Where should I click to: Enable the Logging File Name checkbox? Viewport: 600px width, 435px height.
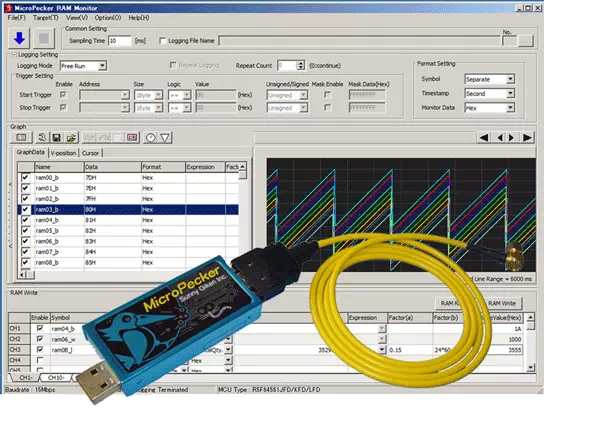pos(163,40)
